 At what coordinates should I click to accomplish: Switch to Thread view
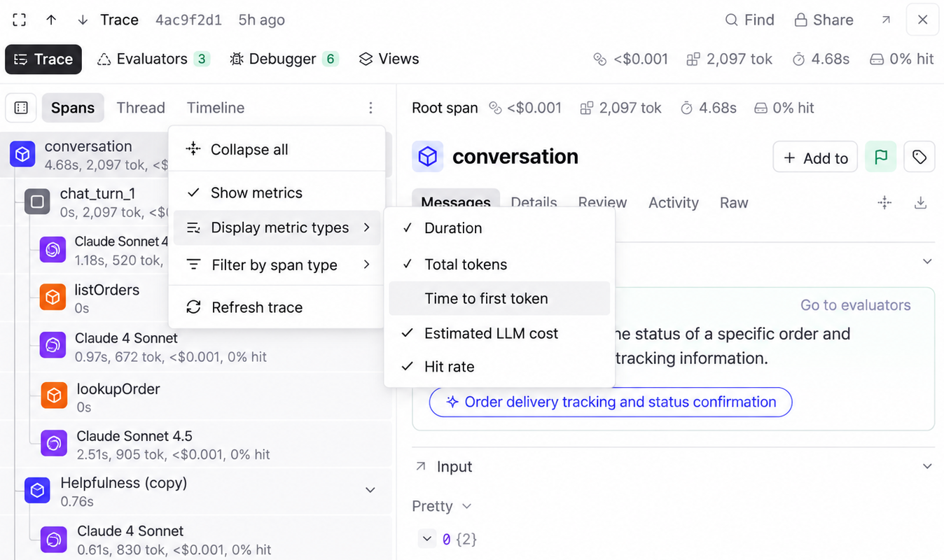pos(141,108)
